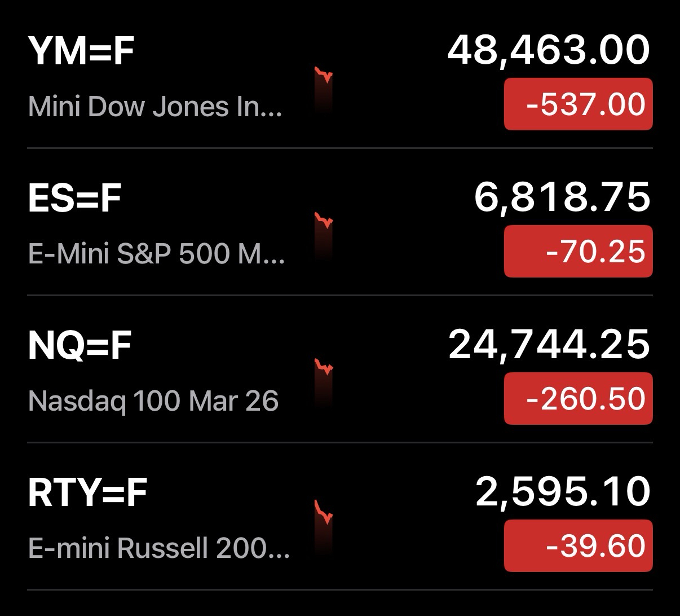Image resolution: width=680 pixels, height=616 pixels.
Task: Select the 6,818.75 price value
Action: (x=562, y=197)
